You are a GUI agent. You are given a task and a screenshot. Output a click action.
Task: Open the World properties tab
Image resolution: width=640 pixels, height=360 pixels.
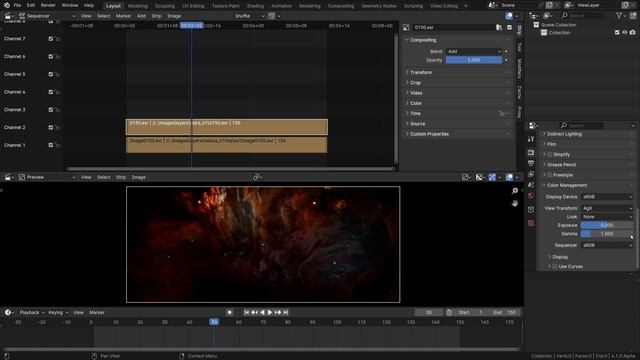tap(531, 196)
